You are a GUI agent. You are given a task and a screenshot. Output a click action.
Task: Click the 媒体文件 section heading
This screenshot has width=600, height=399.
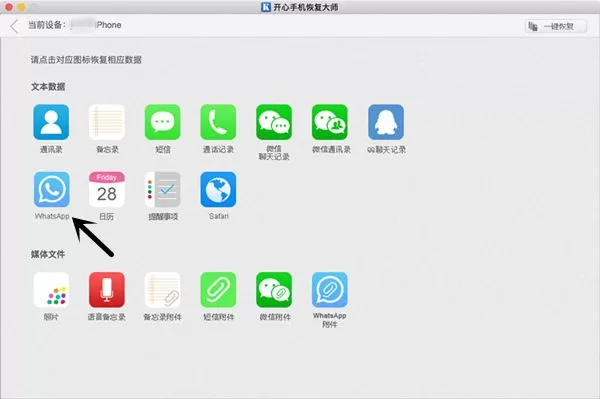point(48,254)
